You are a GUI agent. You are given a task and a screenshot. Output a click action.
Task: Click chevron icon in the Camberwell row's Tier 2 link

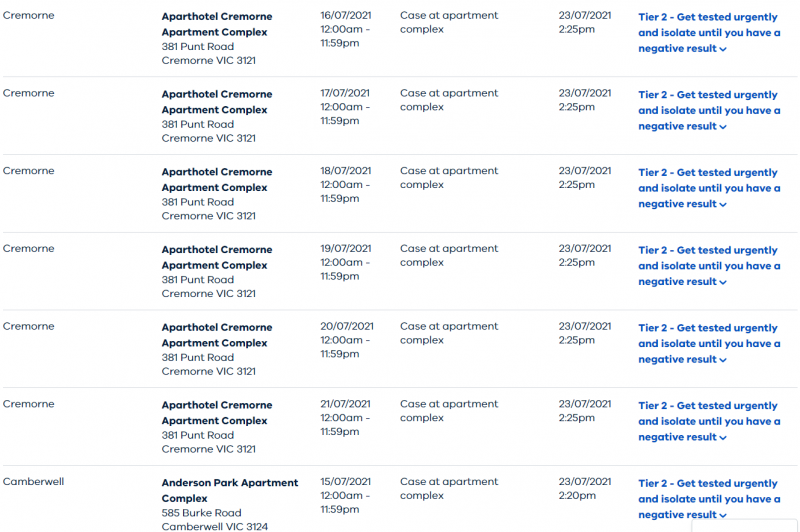723,516
